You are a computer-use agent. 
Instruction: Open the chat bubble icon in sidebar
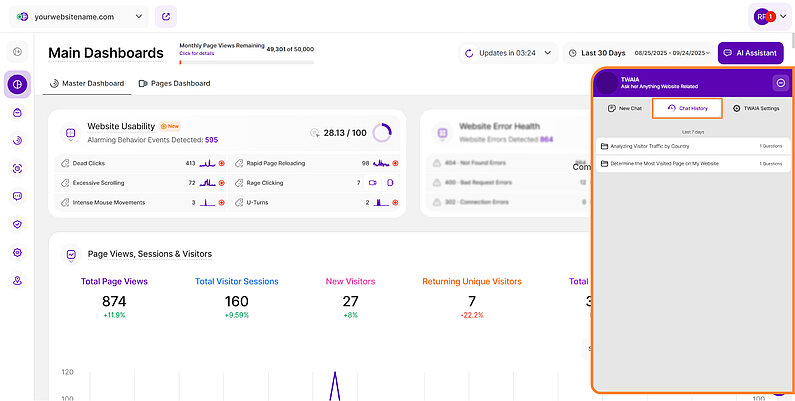17,197
